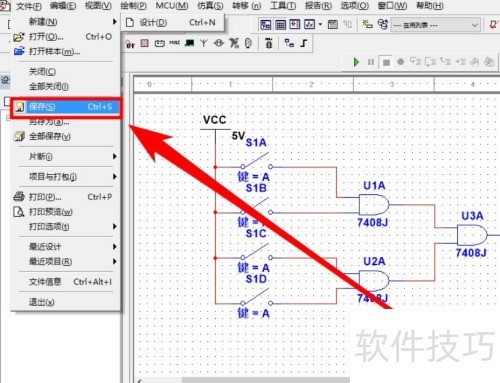The image size is (500, 383).
Task: Choose 文件信息 Ctrl+Alt+I entry
Action: click(66, 282)
